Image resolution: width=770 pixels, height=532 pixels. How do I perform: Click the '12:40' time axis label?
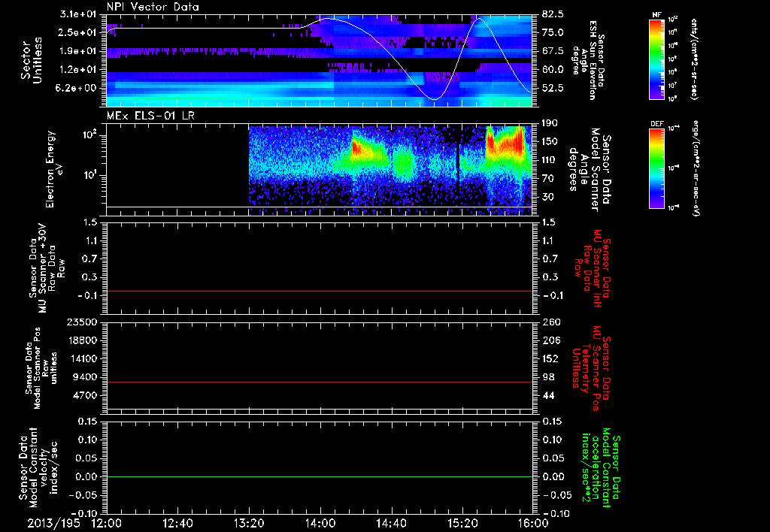coord(177,524)
